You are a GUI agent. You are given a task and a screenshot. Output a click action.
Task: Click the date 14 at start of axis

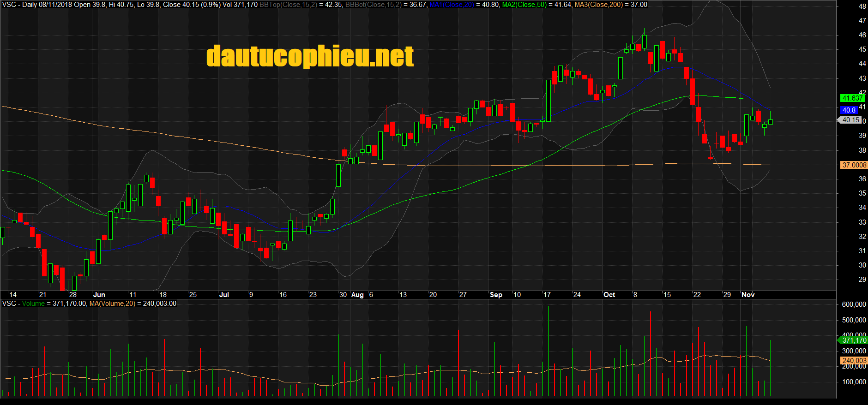point(13,295)
